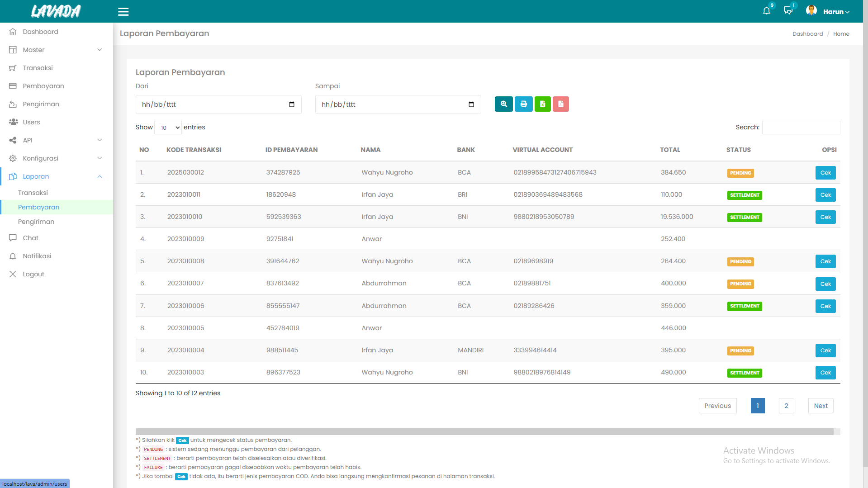Click the LAVADA logo
868x488 pixels.
pos(56,11)
